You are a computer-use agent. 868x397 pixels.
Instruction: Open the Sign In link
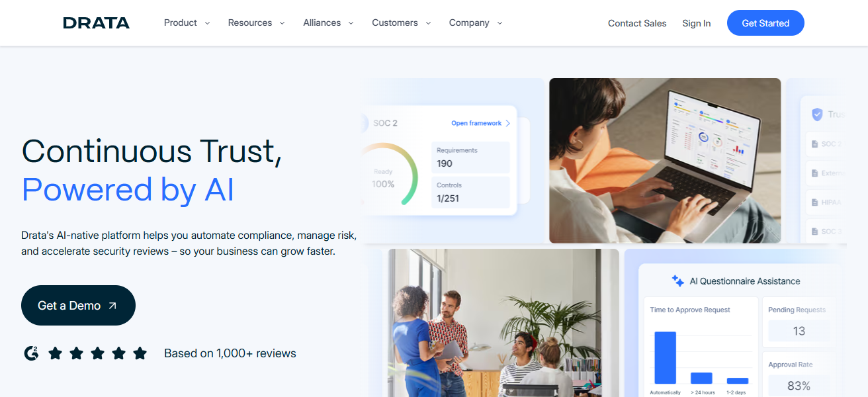pos(697,23)
